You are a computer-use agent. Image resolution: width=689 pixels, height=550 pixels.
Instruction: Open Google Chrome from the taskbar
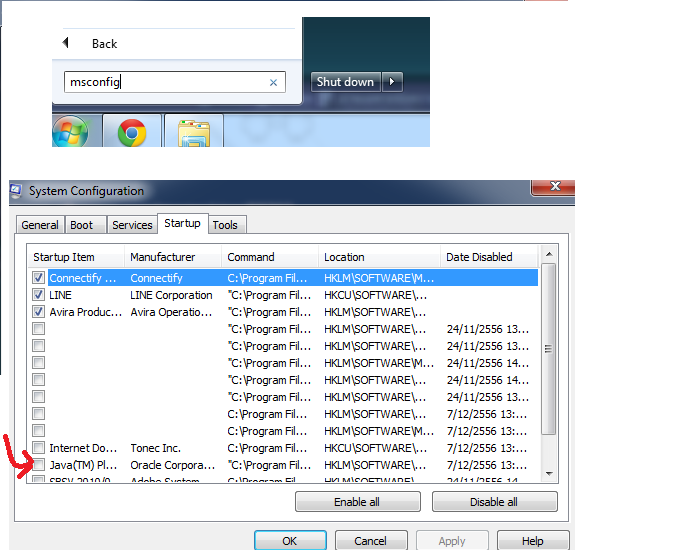132,132
